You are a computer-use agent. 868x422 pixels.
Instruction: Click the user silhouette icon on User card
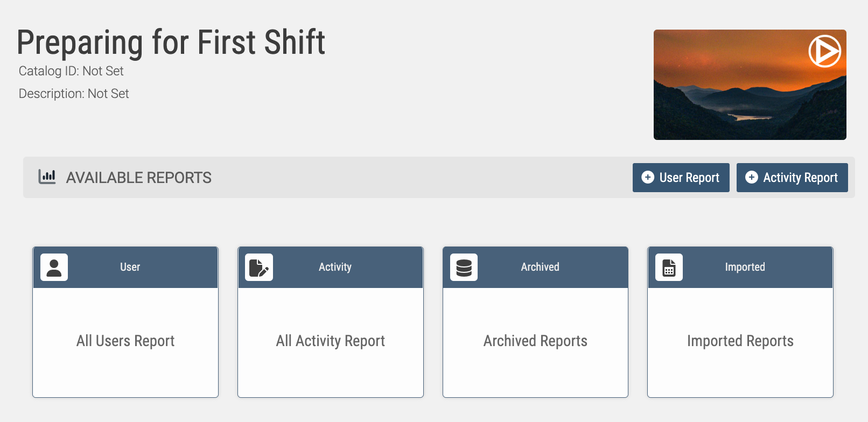[x=54, y=268]
